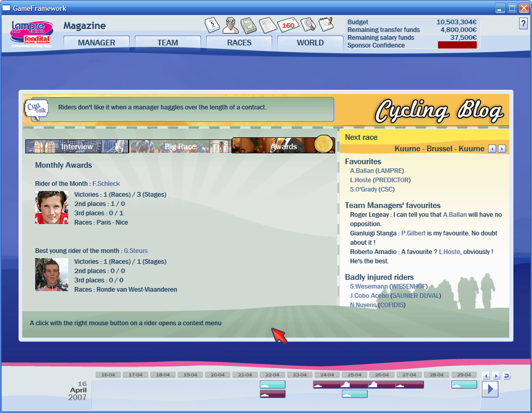
Task: Open mailbox envelope showing 160 messages
Action: pyautogui.click(x=288, y=25)
